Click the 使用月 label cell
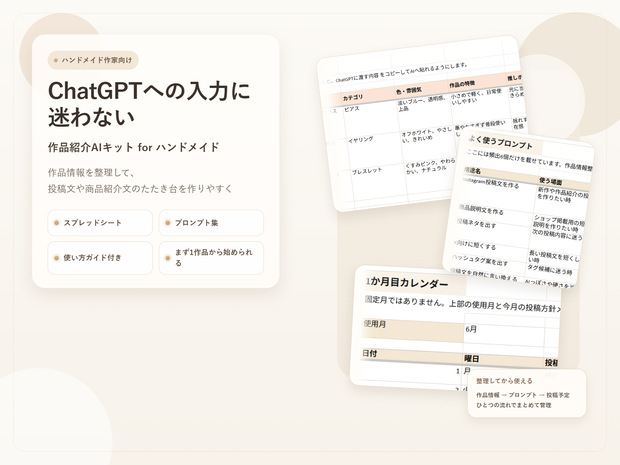The height and width of the screenshot is (465, 620). tap(412, 329)
